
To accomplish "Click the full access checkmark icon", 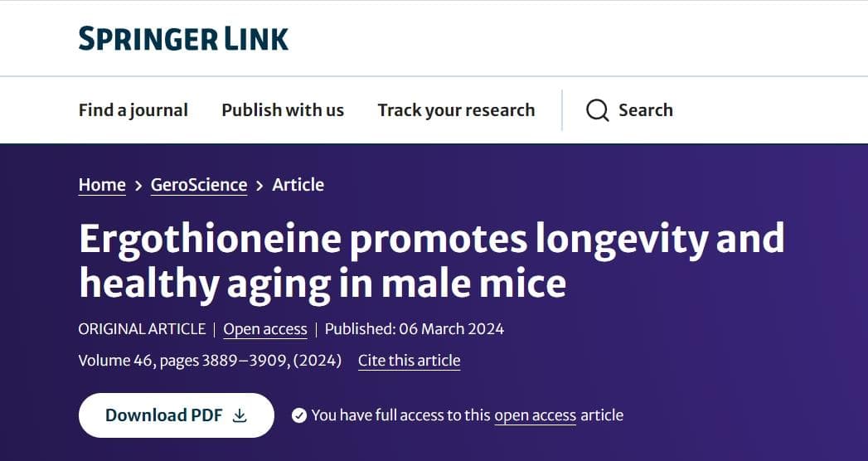I will pyautogui.click(x=299, y=415).
